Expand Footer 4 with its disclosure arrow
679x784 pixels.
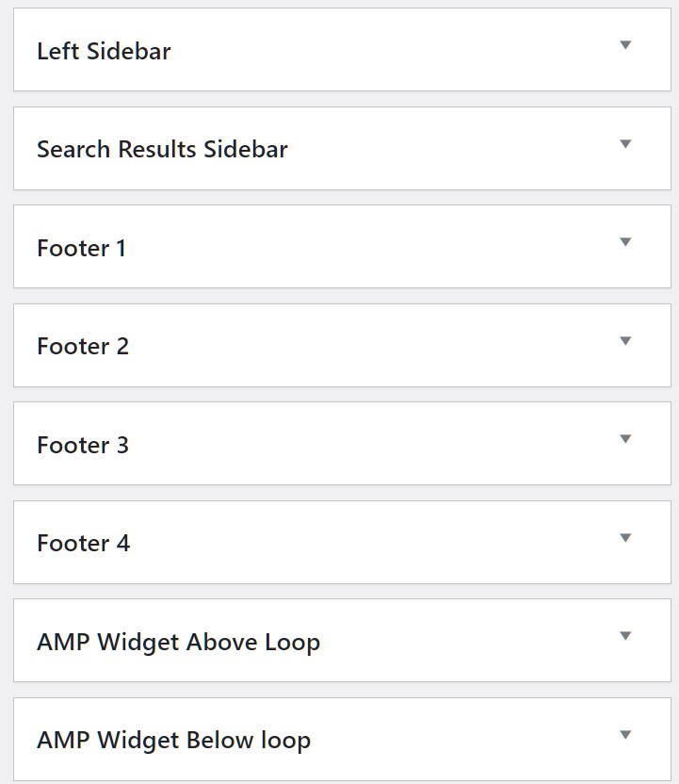pyautogui.click(x=625, y=538)
